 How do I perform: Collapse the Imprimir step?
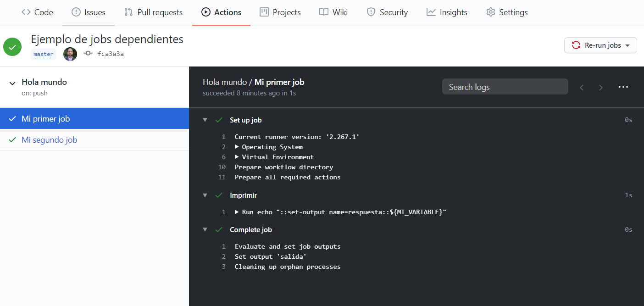(x=205, y=195)
